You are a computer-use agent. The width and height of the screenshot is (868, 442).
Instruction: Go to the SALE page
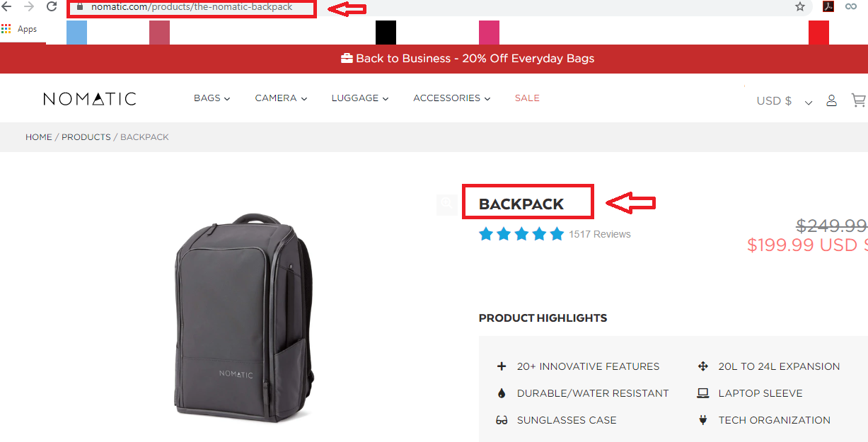pyautogui.click(x=527, y=98)
